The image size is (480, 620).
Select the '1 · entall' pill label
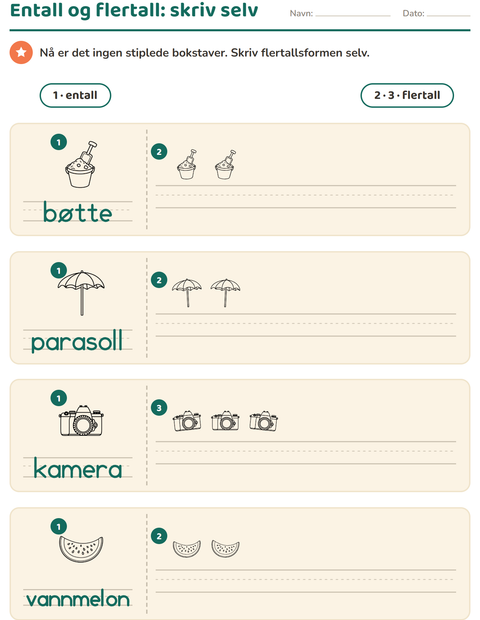coord(75,95)
